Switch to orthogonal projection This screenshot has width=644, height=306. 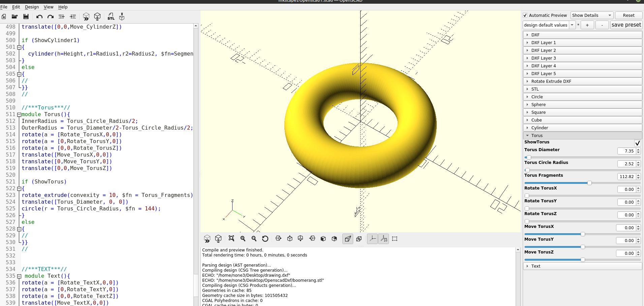tap(359, 238)
